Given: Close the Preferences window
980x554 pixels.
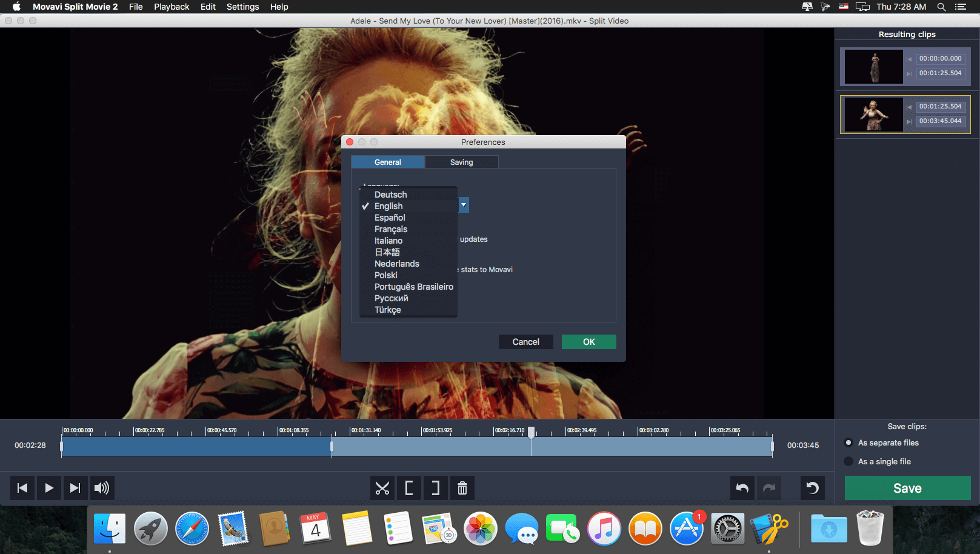Looking at the screenshot, I should pyautogui.click(x=350, y=142).
